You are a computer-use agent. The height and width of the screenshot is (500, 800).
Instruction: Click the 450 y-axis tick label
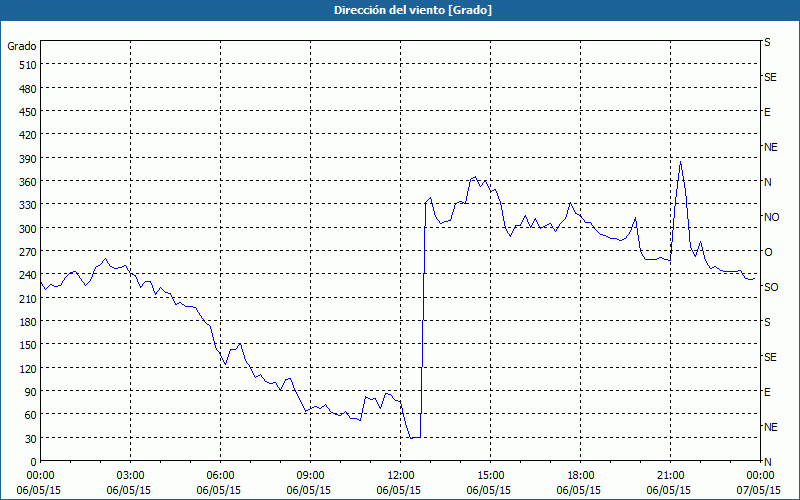28,112
